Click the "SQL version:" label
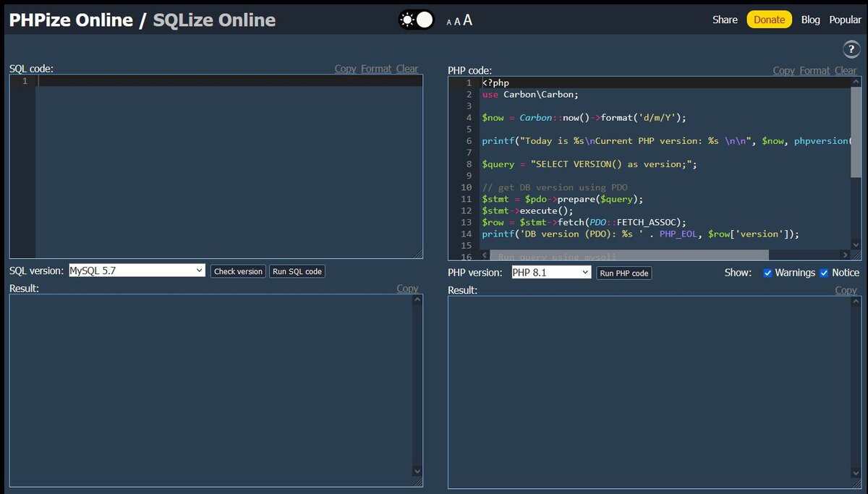The height and width of the screenshot is (494, 868). (x=36, y=271)
